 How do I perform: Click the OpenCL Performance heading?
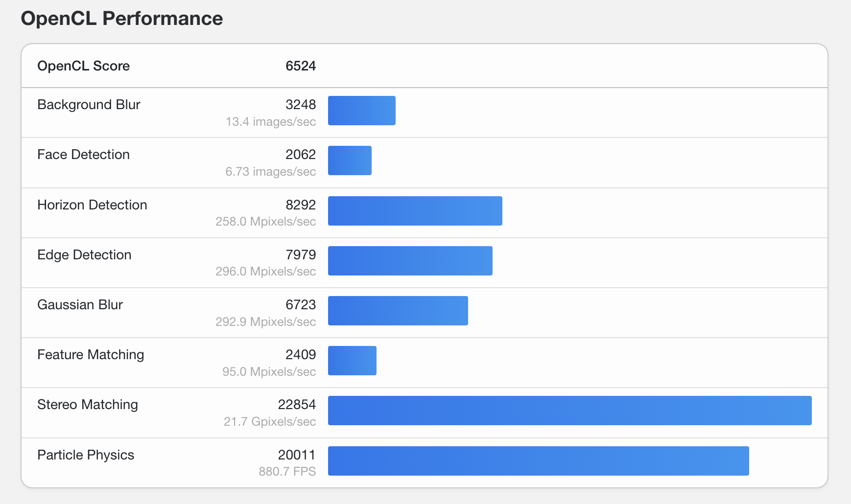(x=122, y=19)
